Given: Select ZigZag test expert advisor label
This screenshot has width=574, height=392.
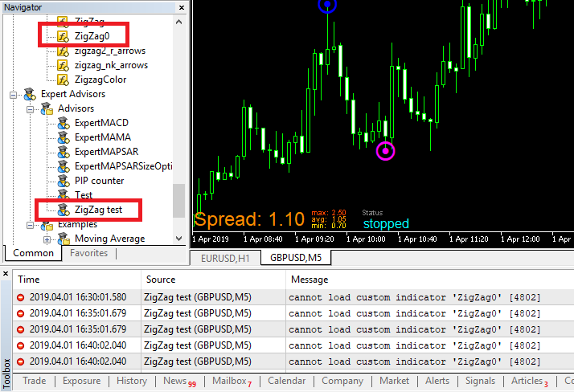Looking at the screenshot, I should 98,210.
